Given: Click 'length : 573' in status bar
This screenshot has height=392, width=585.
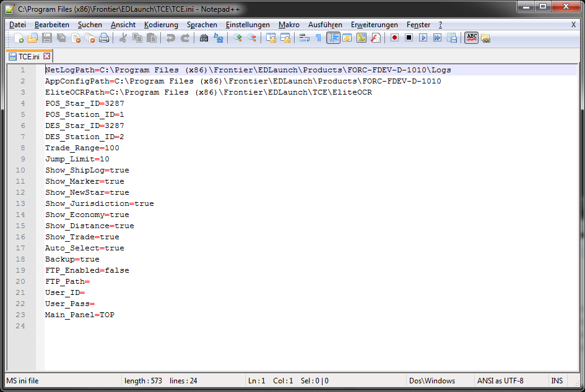Looking at the screenshot, I should click(143, 381).
